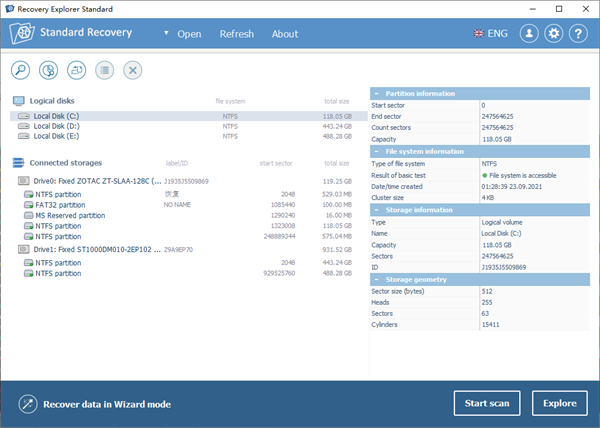Viewport: 600px width, 428px height.
Task: Click the magnifier scan icon in toolbar
Action: (21, 70)
